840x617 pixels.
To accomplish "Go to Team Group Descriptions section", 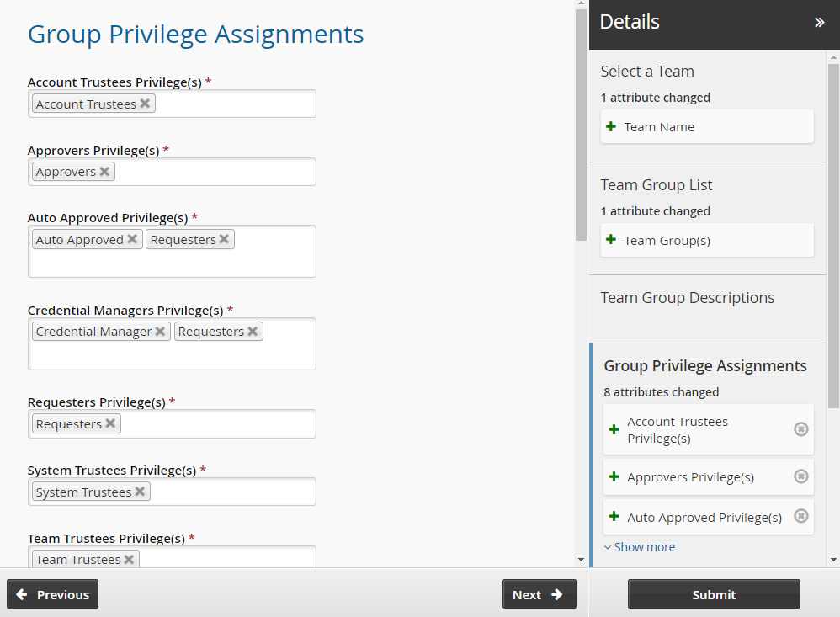I will (687, 298).
